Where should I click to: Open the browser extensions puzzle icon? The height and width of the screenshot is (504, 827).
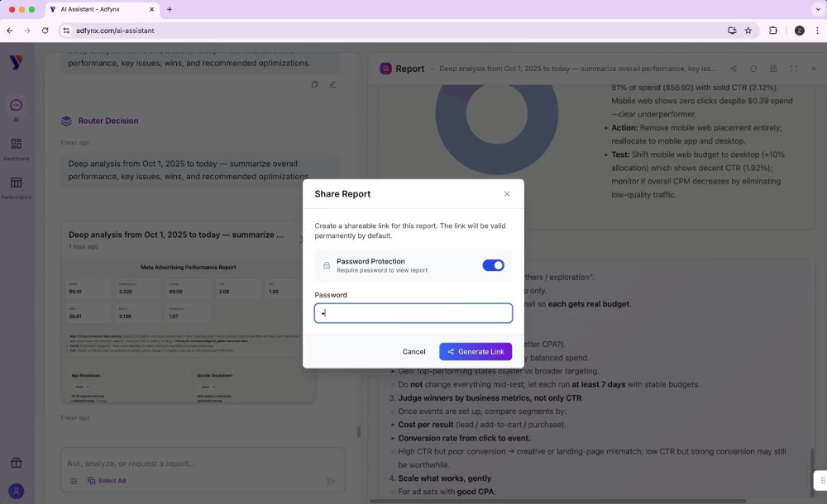(x=772, y=31)
